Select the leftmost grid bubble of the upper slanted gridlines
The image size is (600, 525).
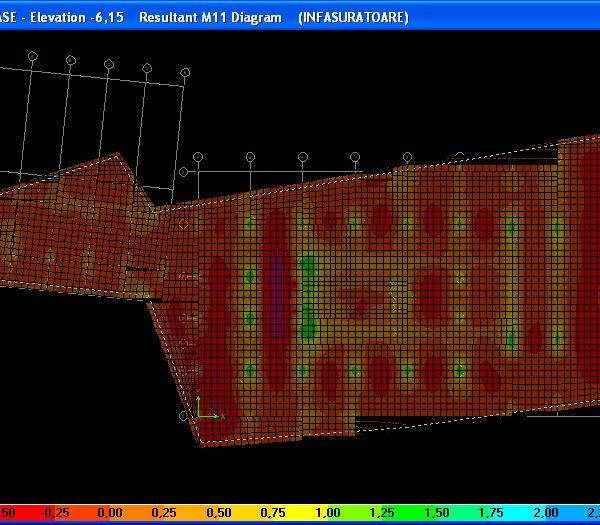[32, 57]
